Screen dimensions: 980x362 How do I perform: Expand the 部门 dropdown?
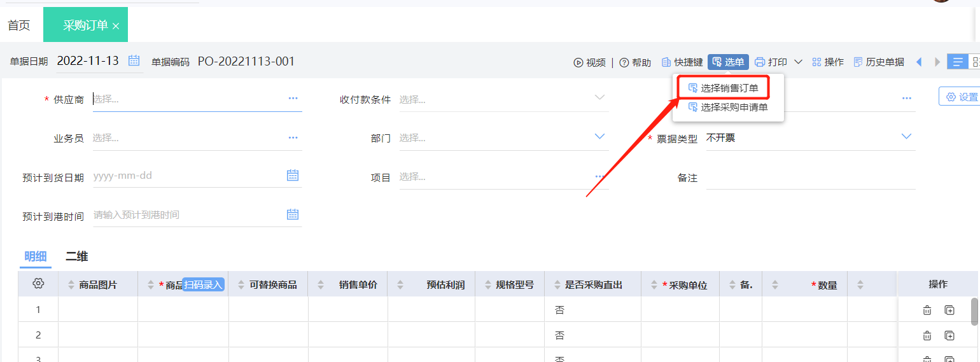point(599,137)
